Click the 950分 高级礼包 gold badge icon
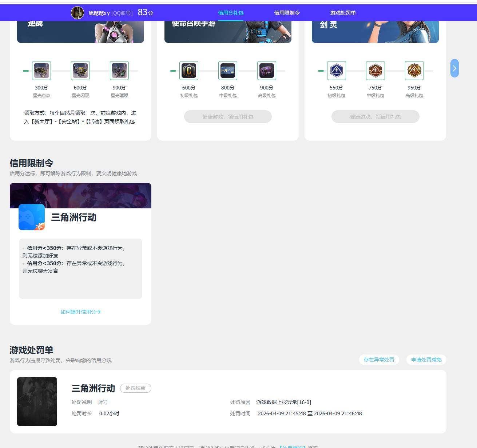Viewport: 477px width, 448px height. (414, 71)
